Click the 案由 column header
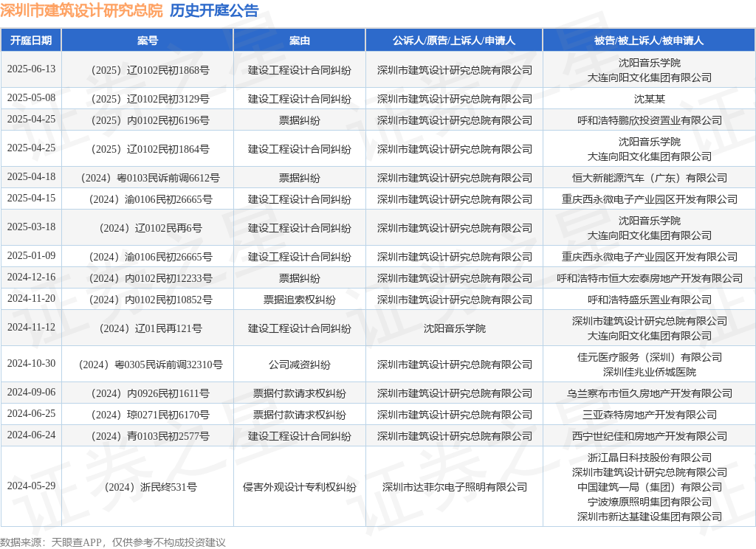The width and height of the screenshot is (756, 549). pos(300,41)
